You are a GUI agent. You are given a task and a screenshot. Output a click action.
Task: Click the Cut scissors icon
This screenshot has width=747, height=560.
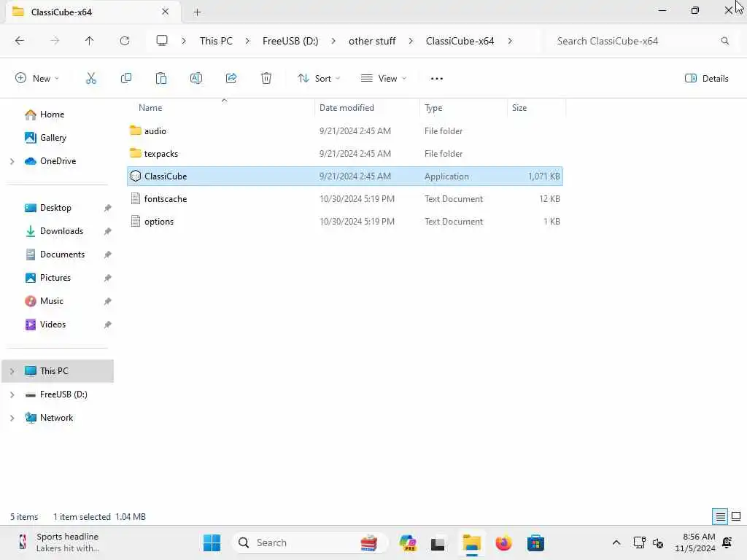click(x=91, y=79)
